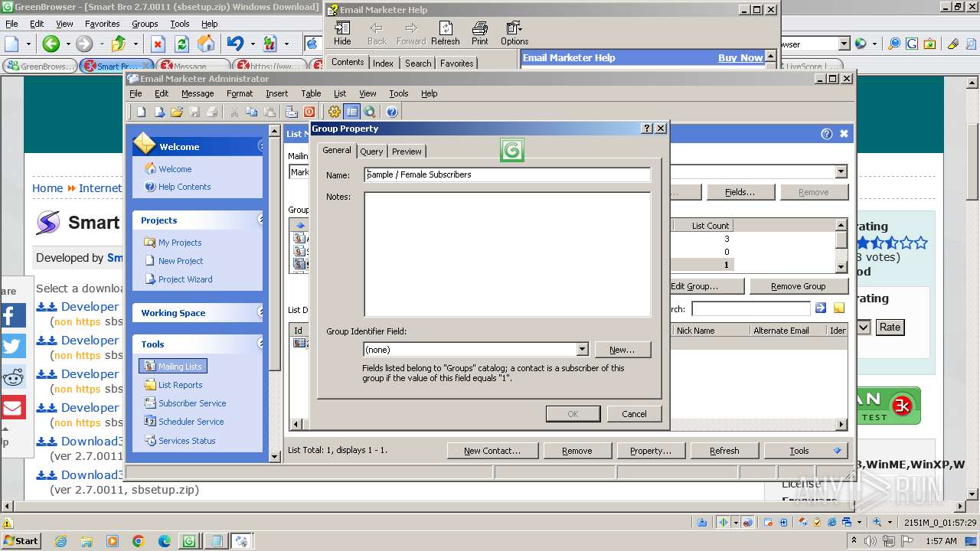This screenshot has width=980, height=551.
Task: Open the Table menu in Email Marketer
Action: [311, 93]
